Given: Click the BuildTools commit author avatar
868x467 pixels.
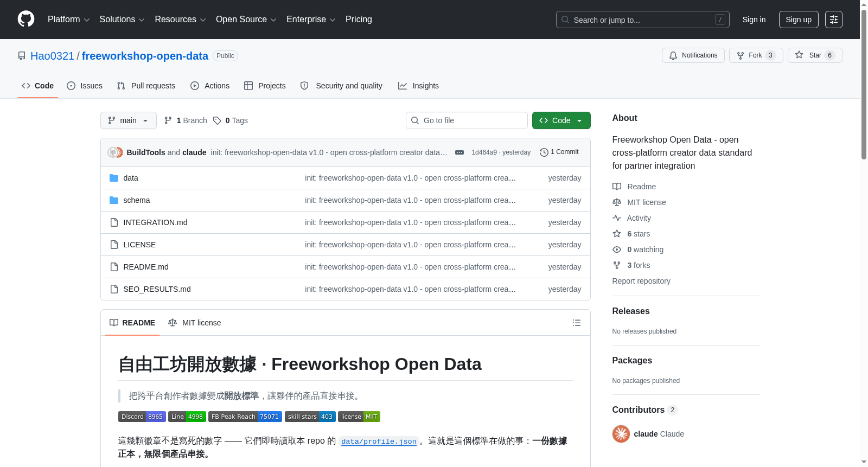Looking at the screenshot, I should pyautogui.click(x=113, y=152).
